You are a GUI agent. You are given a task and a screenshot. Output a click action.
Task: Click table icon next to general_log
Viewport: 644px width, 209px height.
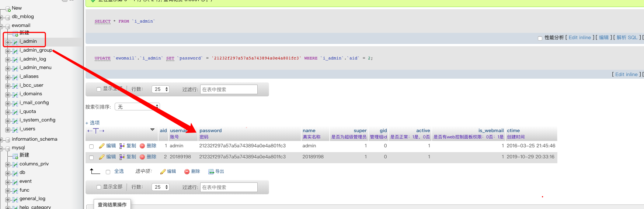[15, 199]
